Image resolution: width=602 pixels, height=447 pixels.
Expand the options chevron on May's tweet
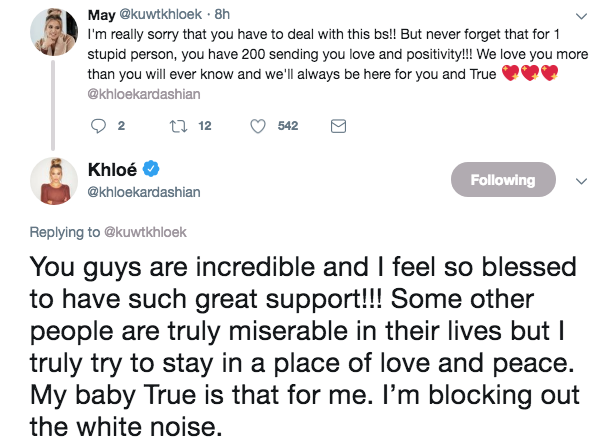[x=583, y=16]
